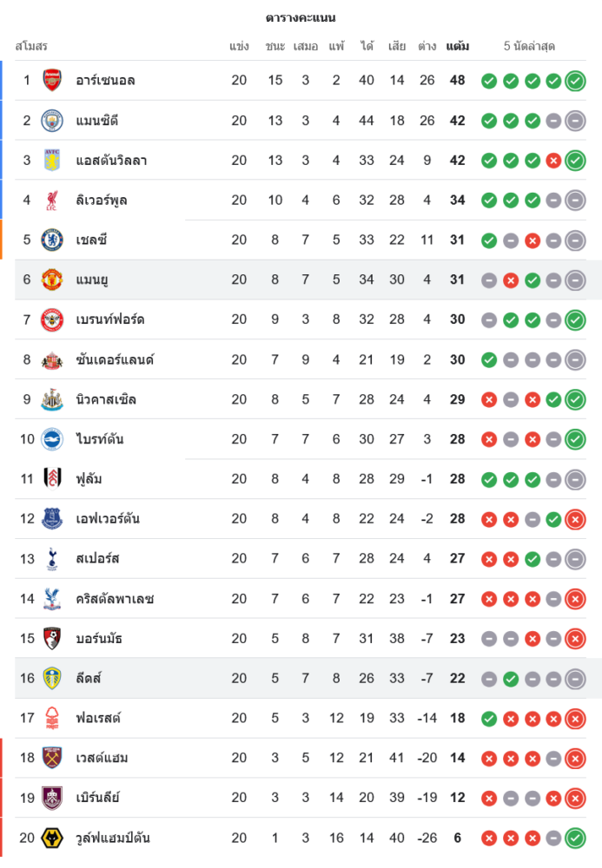Screen dimensions: 602x868
Task: Open the สเปอร์ส team link
Action: [x=97, y=559]
